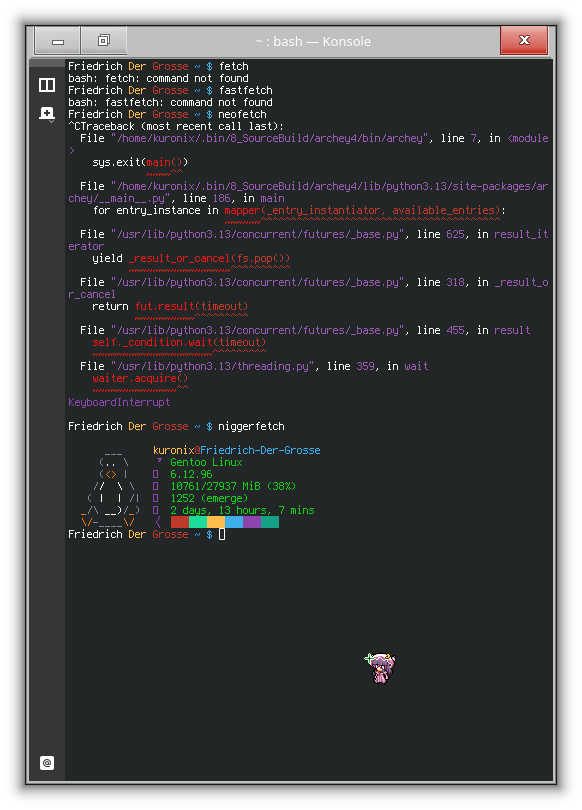Click the purple color block
This screenshot has height=810, width=582.
coord(252,522)
